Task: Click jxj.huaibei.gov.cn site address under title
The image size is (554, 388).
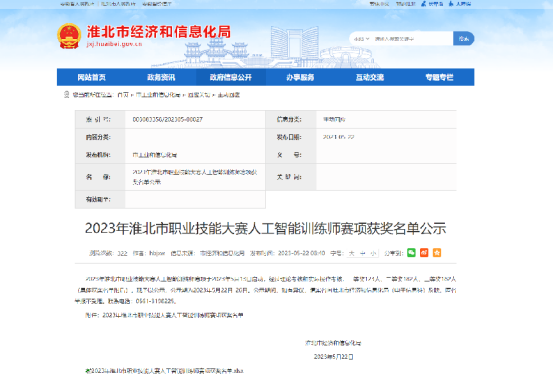Action: click(x=114, y=44)
